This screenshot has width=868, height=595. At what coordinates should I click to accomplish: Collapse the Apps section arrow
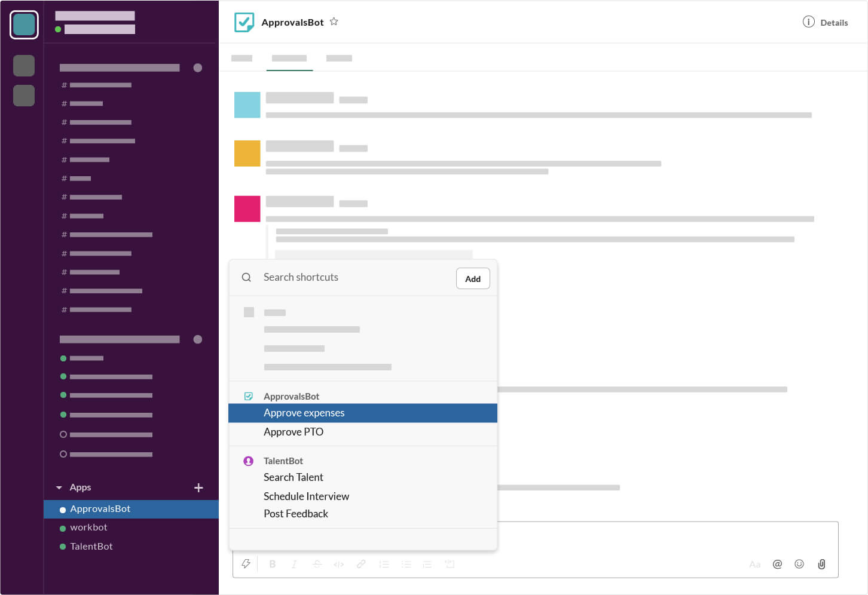[x=59, y=487]
